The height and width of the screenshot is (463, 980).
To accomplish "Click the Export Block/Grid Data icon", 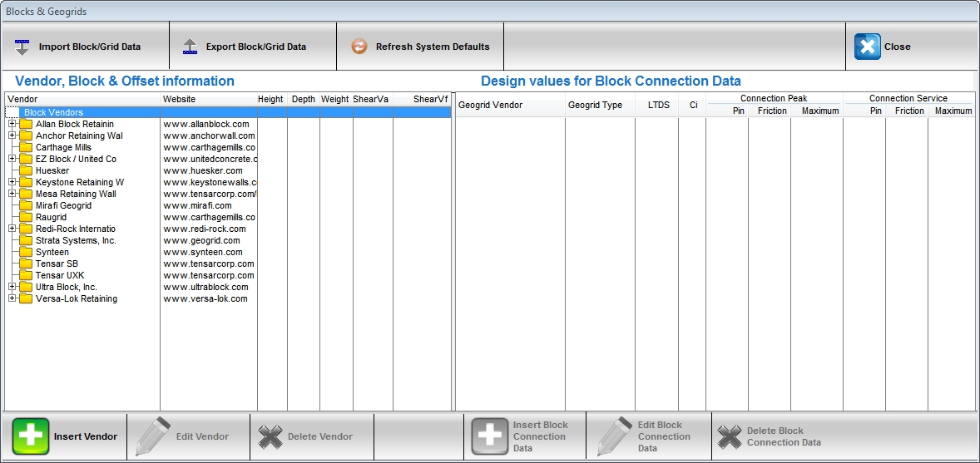I will pos(190,47).
